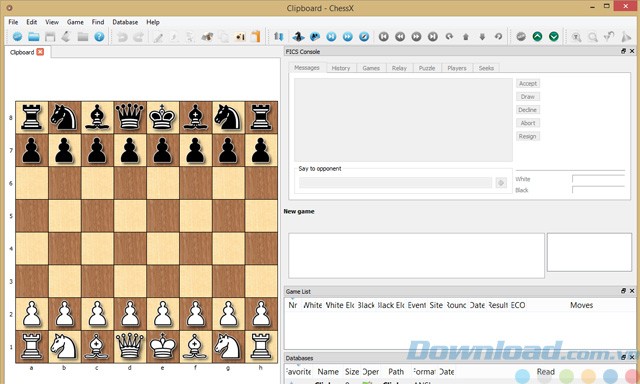Flip the board with the up-down arrows icon
Viewport: 640px width, 384px height.
pyautogui.click(x=278, y=37)
